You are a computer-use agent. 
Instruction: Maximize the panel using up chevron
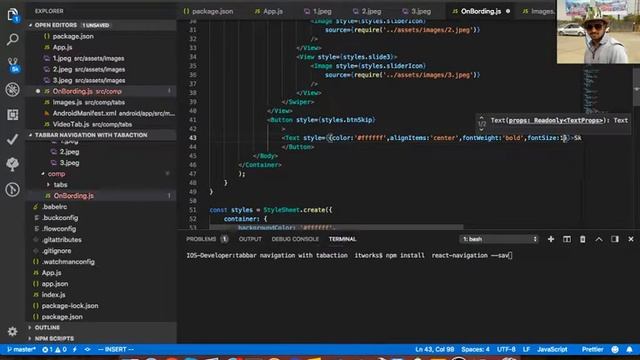[x=599, y=239]
